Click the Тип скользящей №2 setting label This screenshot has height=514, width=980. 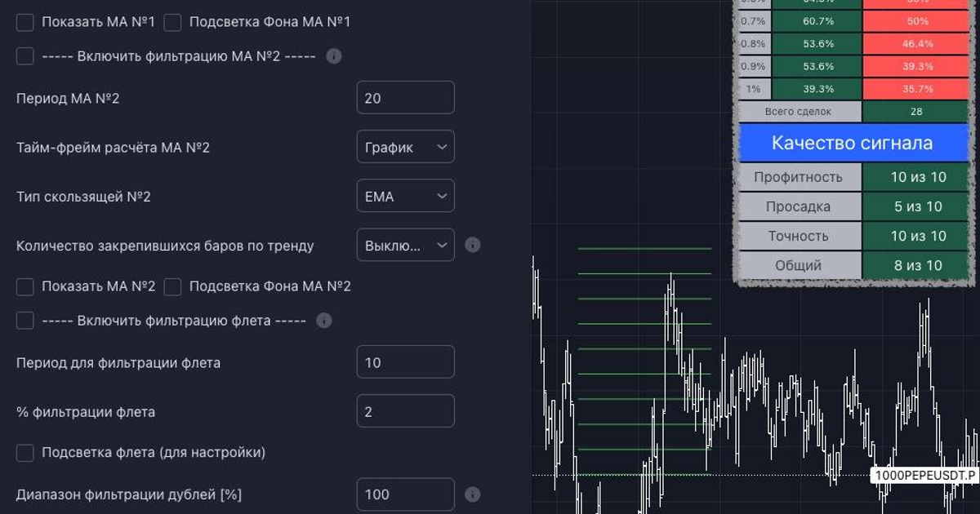point(84,197)
